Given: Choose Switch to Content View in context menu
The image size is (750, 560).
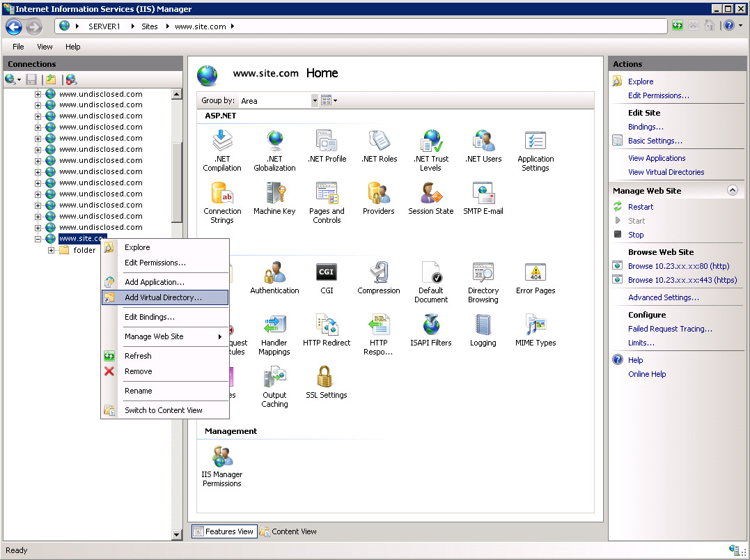Looking at the screenshot, I should tap(165, 410).
